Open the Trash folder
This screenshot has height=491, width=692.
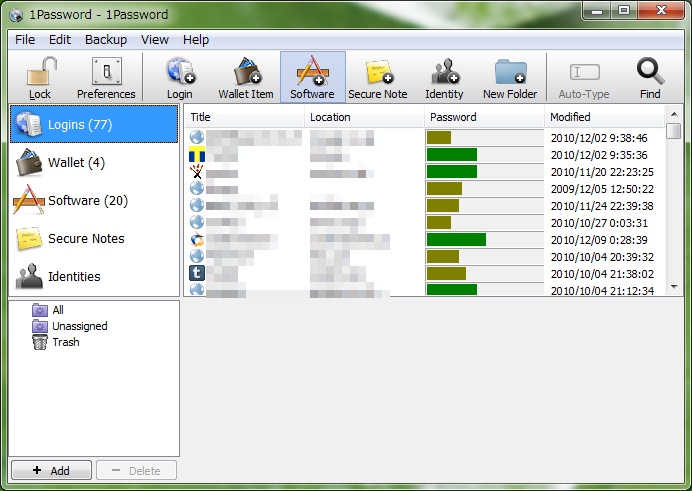point(56,342)
